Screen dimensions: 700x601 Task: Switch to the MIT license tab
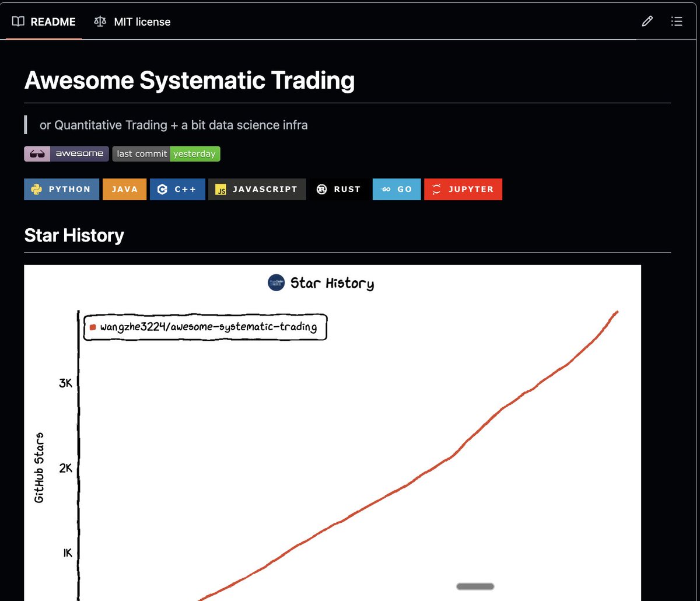132,22
